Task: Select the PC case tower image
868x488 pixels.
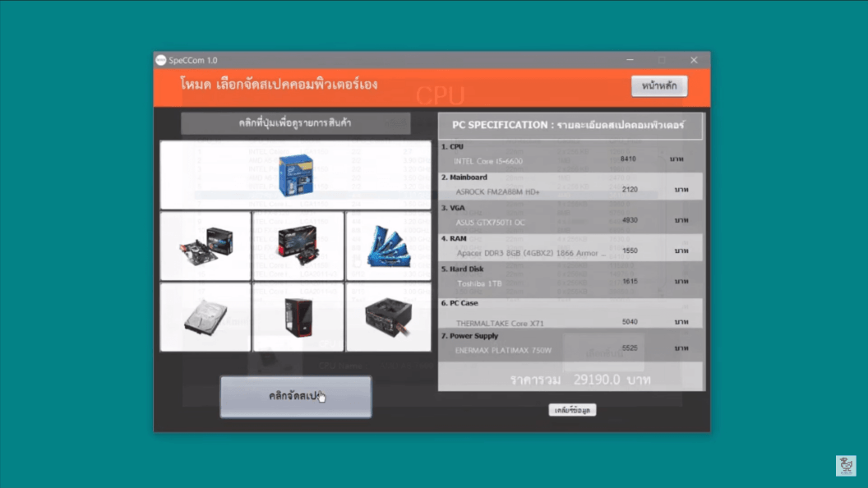Action: pyautogui.click(x=298, y=316)
